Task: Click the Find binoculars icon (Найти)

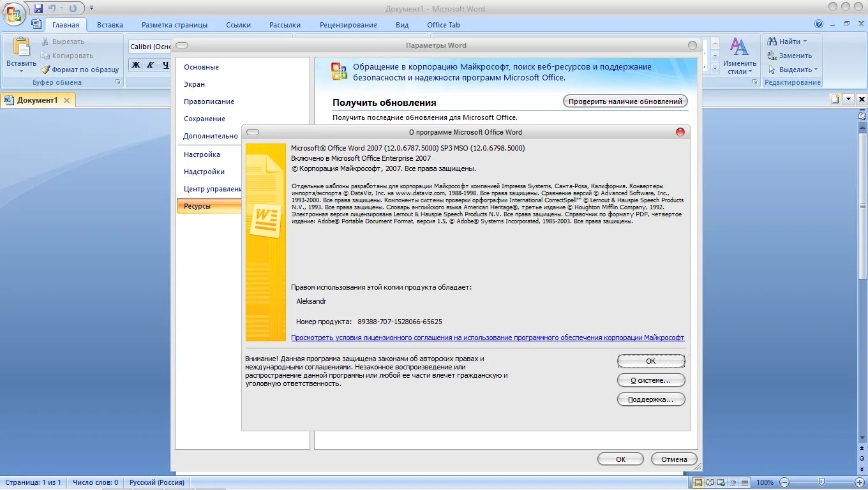Action: click(x=772, y=41)
